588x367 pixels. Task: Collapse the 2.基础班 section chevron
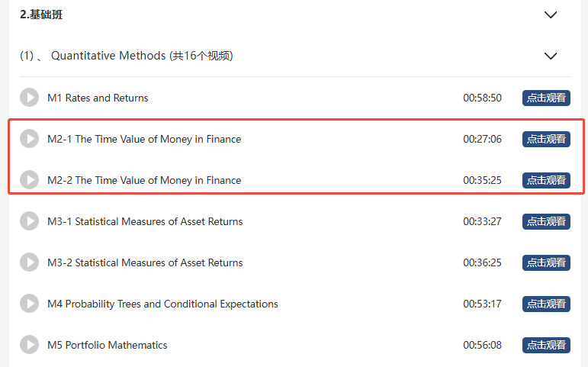(x=550, y=15)
